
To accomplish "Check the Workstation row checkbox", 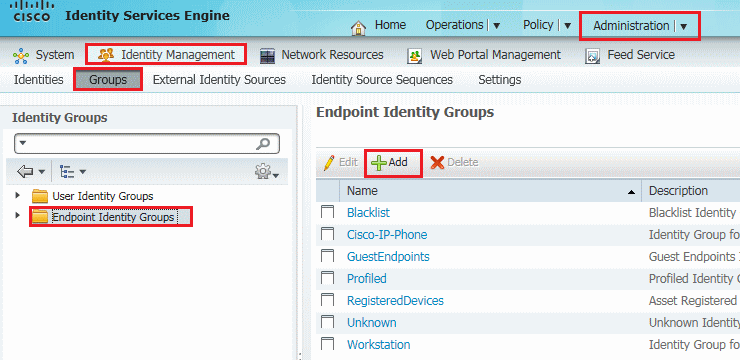I will tap(328, 344).
